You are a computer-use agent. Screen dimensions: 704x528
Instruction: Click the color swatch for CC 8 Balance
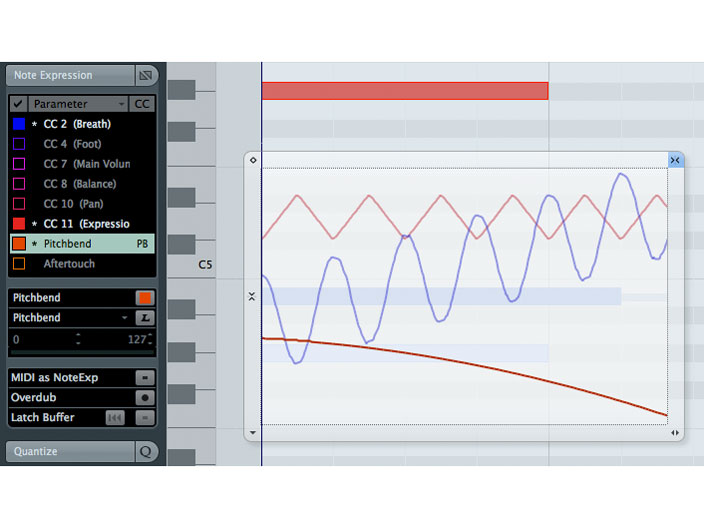19,184
